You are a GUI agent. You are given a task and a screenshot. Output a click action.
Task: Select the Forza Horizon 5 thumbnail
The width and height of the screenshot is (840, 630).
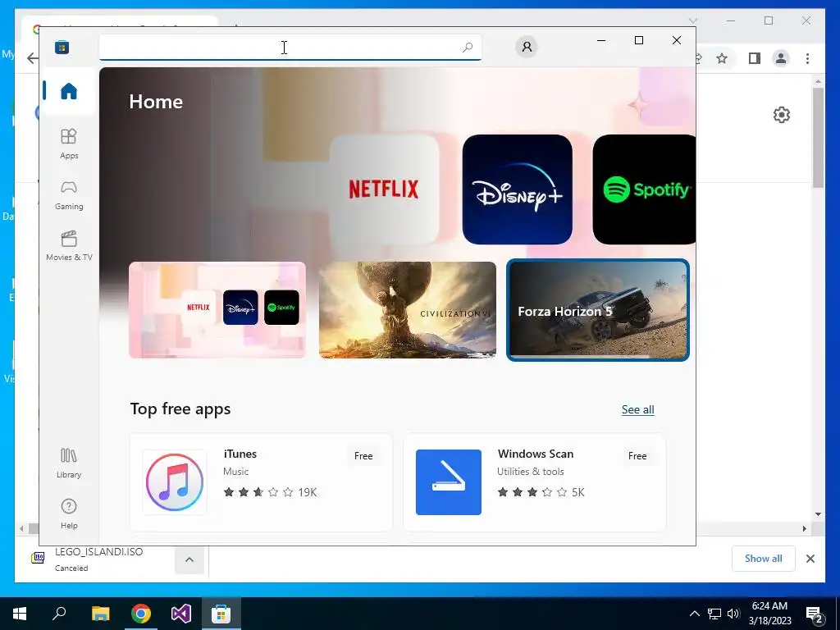(x=598, y=309)
